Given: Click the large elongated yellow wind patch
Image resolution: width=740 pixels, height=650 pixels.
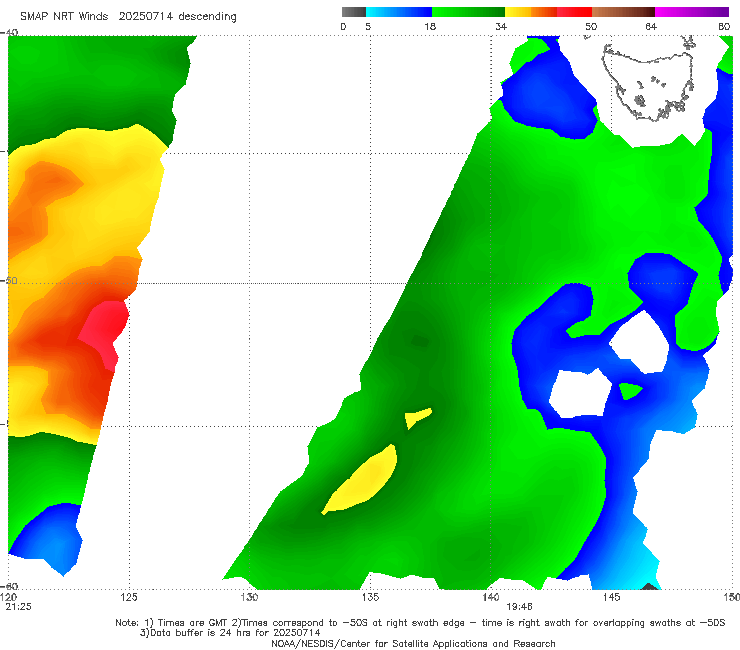Looking at the screenshot, I should pyautogui.click(x=361, y=480).
